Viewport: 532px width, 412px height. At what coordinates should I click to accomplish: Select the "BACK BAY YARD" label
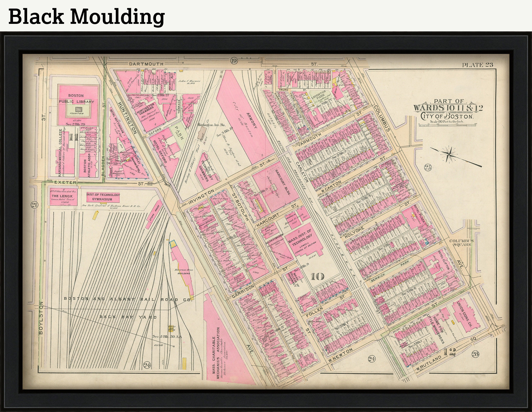click(128, 317)
